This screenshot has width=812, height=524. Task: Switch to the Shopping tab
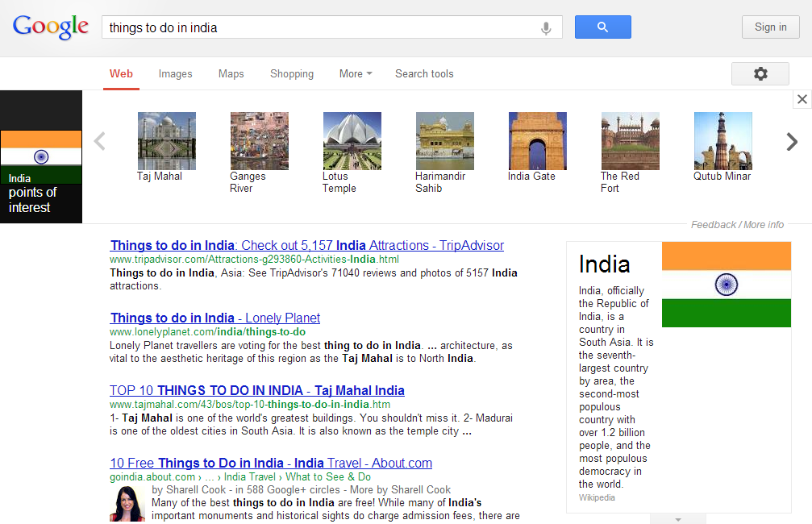pyautogui.click(x=292, y=74)
